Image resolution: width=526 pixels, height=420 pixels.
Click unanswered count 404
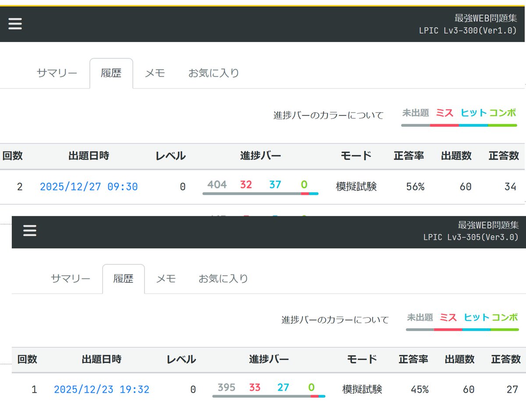pos(217,185)
